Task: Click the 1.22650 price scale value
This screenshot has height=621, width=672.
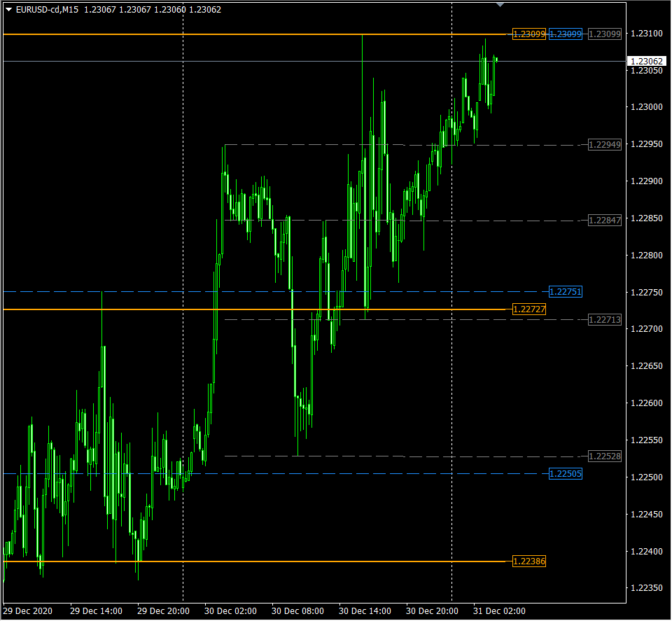Action: coord(647,366)
